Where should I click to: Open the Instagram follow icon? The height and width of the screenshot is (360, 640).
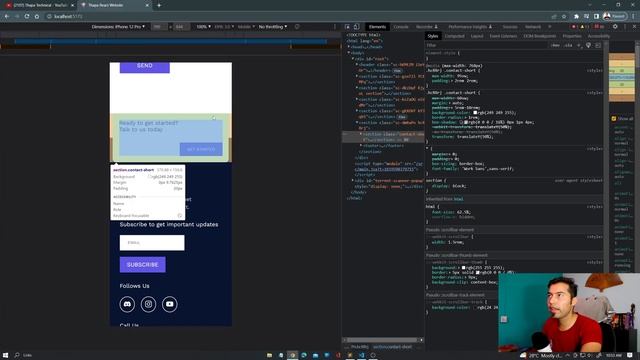click(149, 304)
